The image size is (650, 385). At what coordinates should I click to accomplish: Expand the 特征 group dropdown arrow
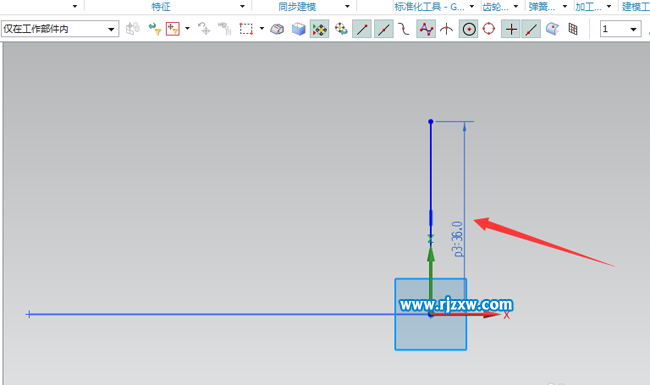(x=243, y=6)
